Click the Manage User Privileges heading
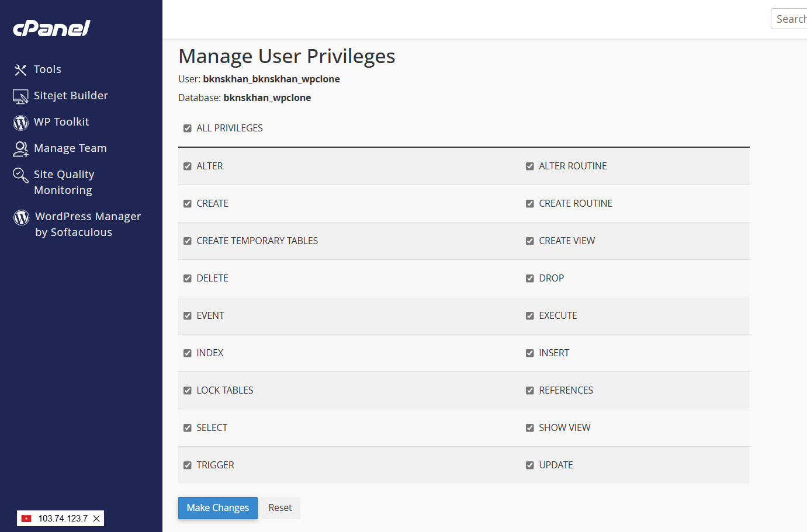Image resolution: width=807 pixels, height=532 pixels. point(287,56)
